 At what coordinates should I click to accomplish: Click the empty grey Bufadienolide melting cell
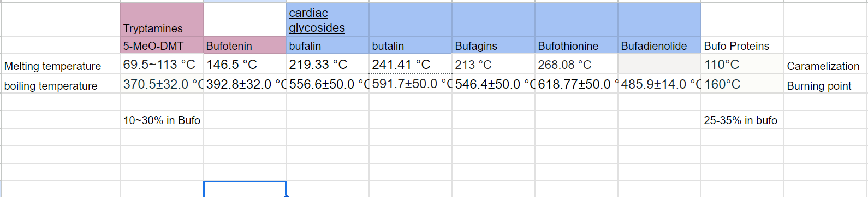click(x=659, y=64)
